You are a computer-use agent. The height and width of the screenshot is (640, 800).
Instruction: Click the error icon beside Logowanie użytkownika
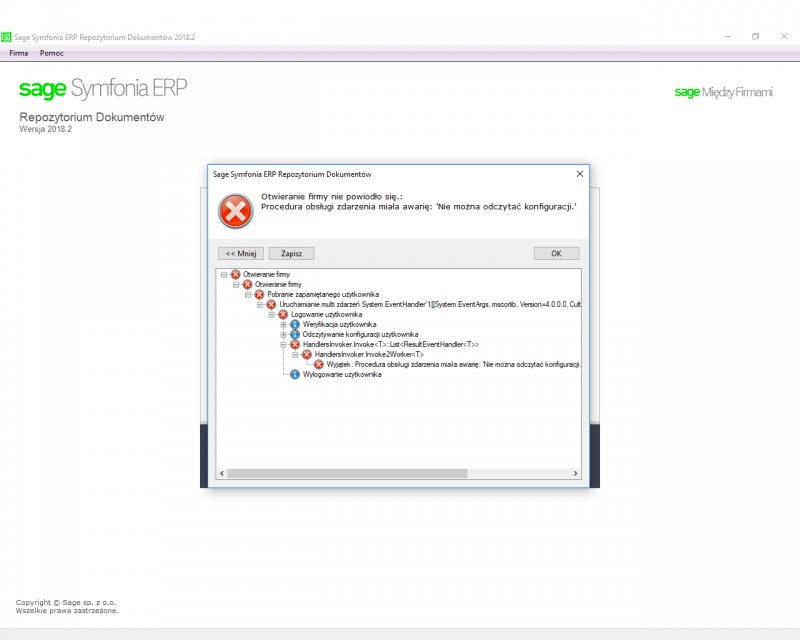(x=283, y=314)
